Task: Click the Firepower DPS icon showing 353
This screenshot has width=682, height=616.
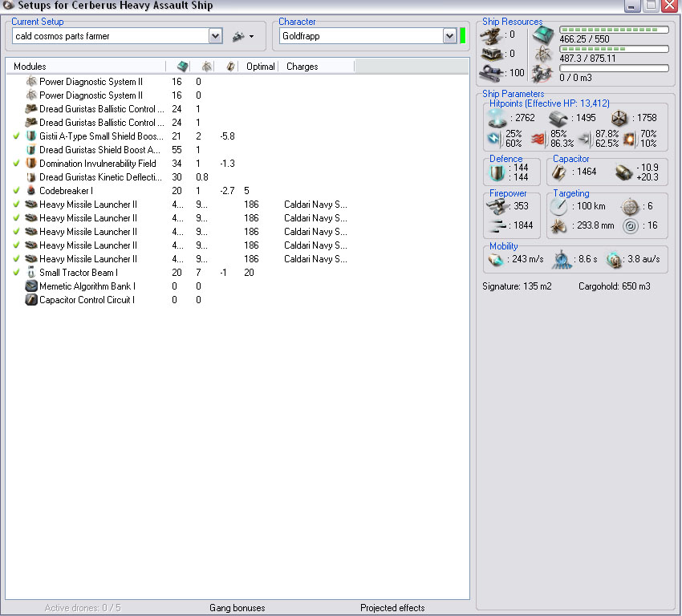Action: pyautogui.click(x=497, y=206)
